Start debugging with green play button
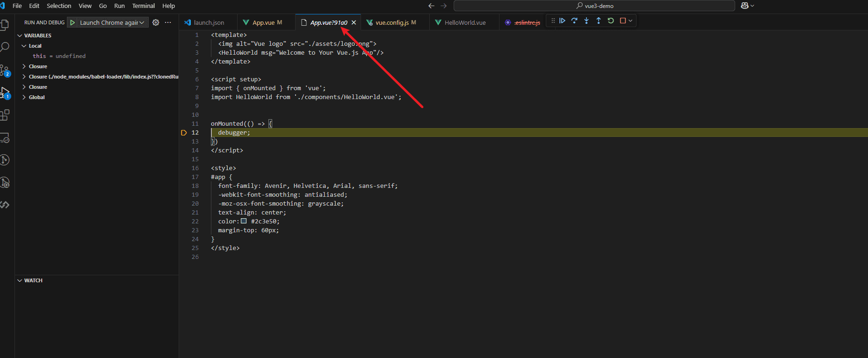Image resolution: width=868 pixels, height=358 pixels. coord(72,22)
